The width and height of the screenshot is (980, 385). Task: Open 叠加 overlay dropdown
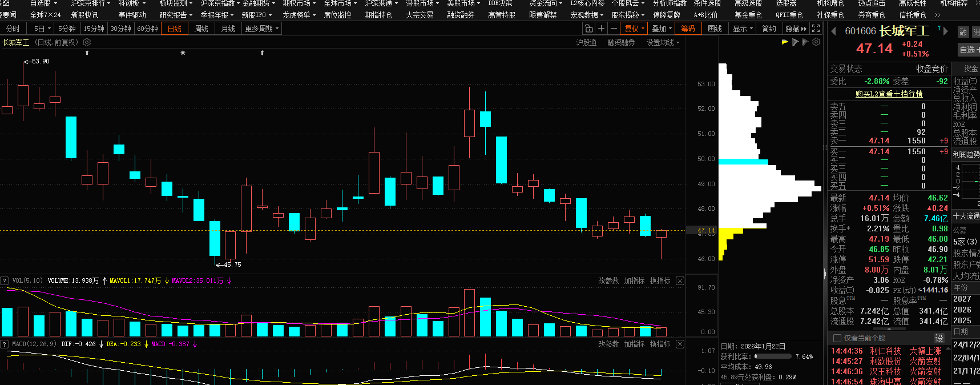pyautogui.click(x=662, y=28)
